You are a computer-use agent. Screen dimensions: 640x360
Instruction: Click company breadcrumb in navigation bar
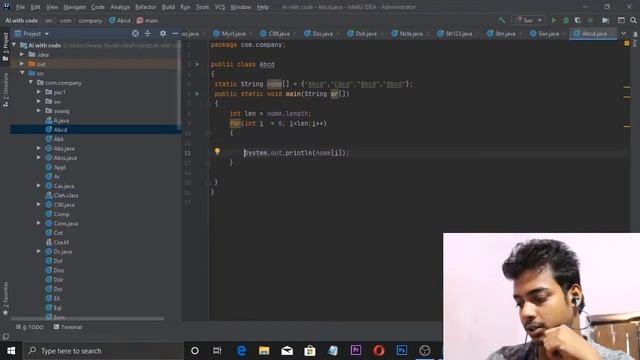90,20
